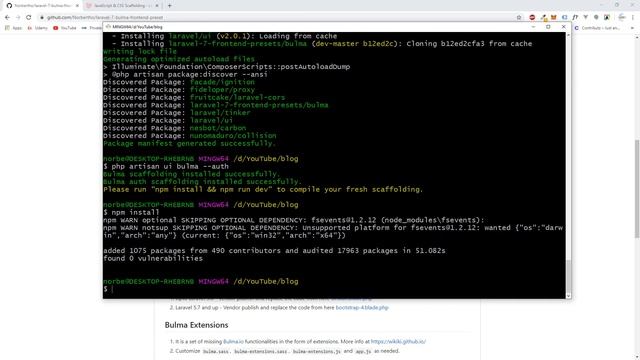Click the Bulma Extensions heading
640x360 pixels.
pos(196,325)
